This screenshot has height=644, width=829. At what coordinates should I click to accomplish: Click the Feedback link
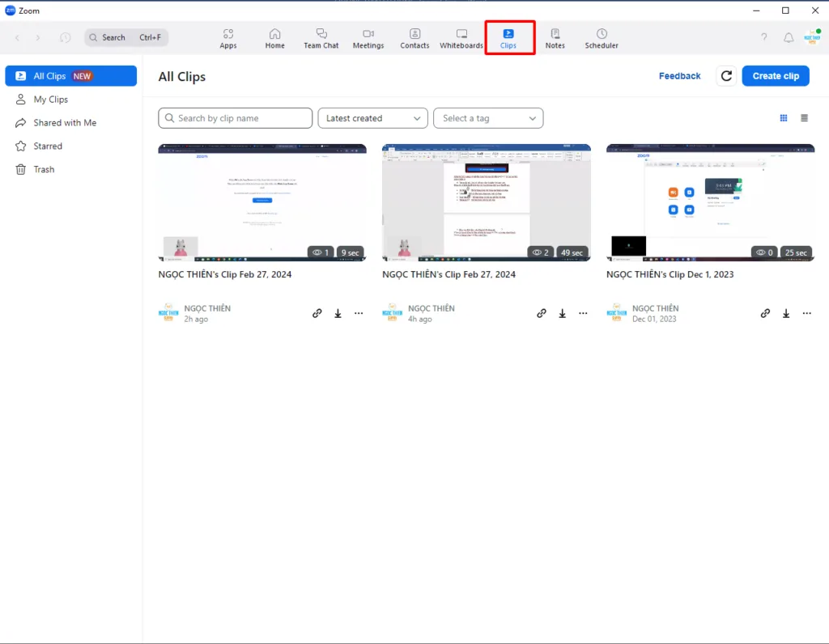point(679,76)
